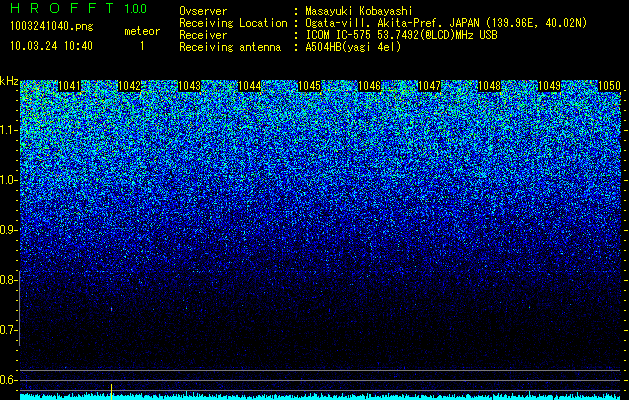Click the meteor count label
Screen dimensions: 629x400
(142, 31)
